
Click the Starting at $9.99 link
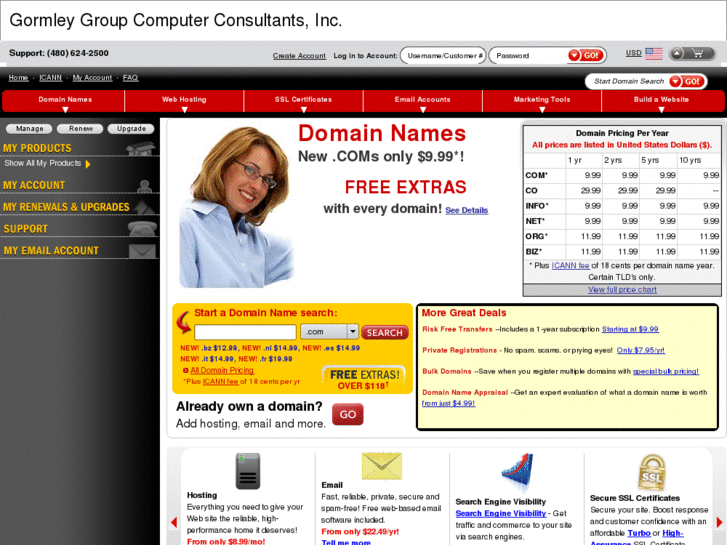(x=630, y=329)
